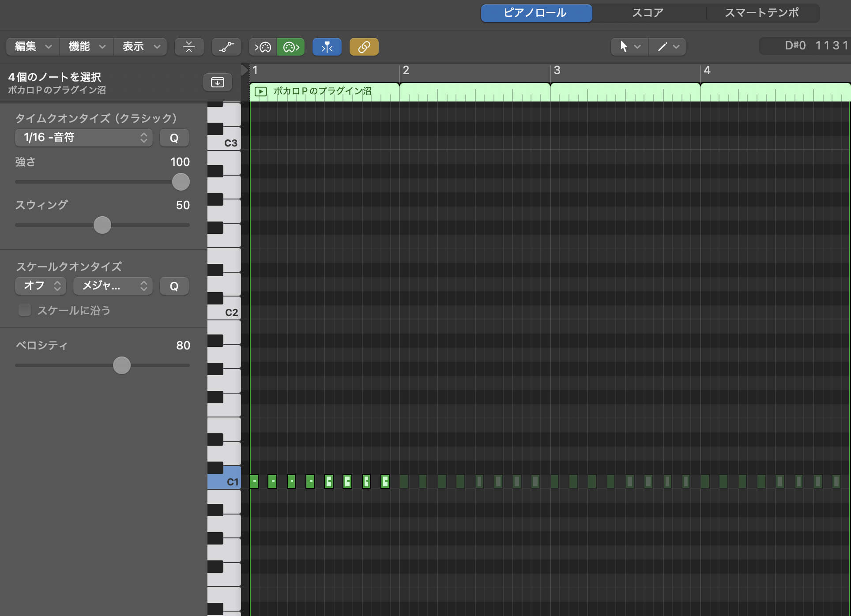Toggle the yellow Link button

tap(364, 47)
